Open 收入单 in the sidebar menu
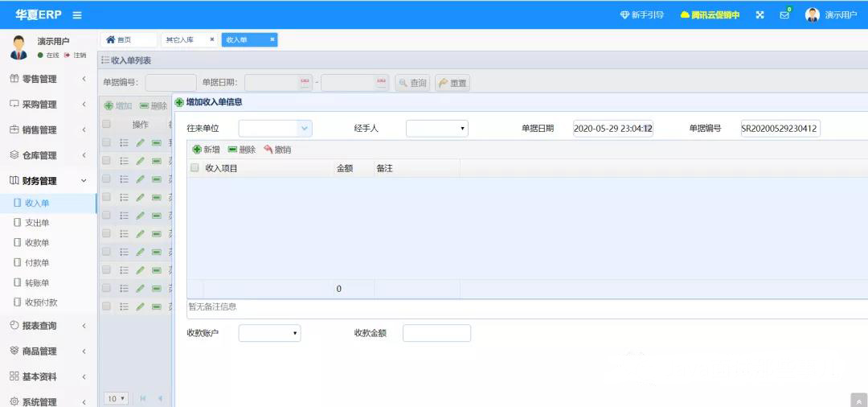 point(48,203)
